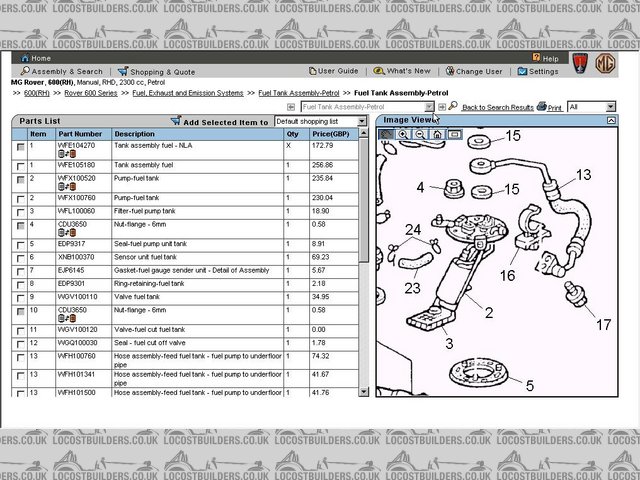Open the Home page

36,58
